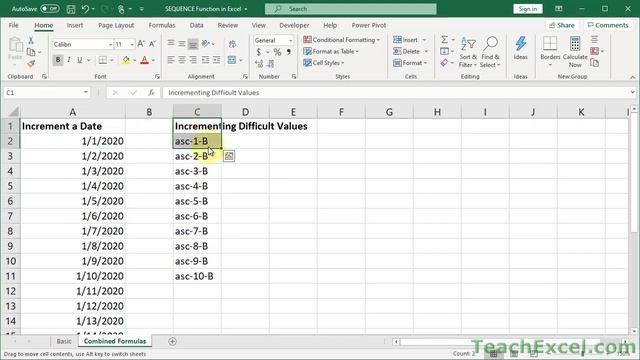
Task: Select cell containing asc-10-B
Action: pyautogui.click(x=197, y=276)
